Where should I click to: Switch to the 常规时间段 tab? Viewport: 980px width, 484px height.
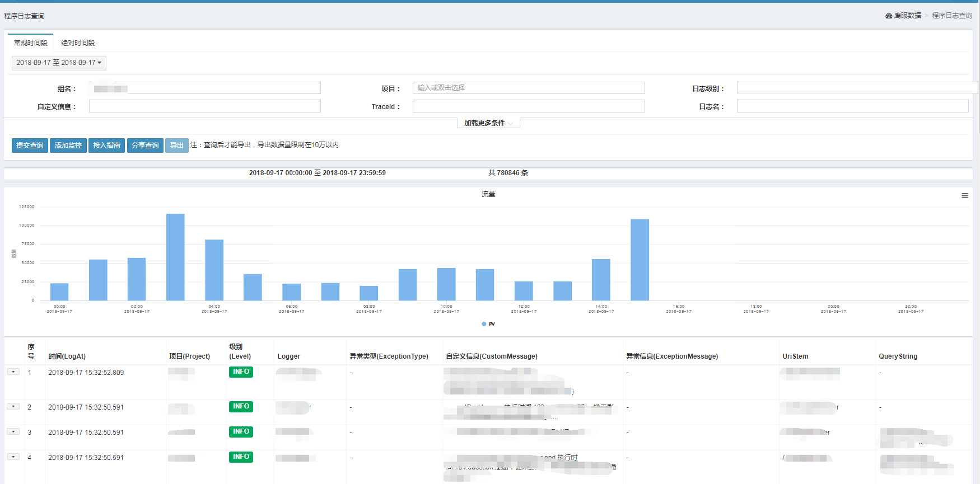31,43
